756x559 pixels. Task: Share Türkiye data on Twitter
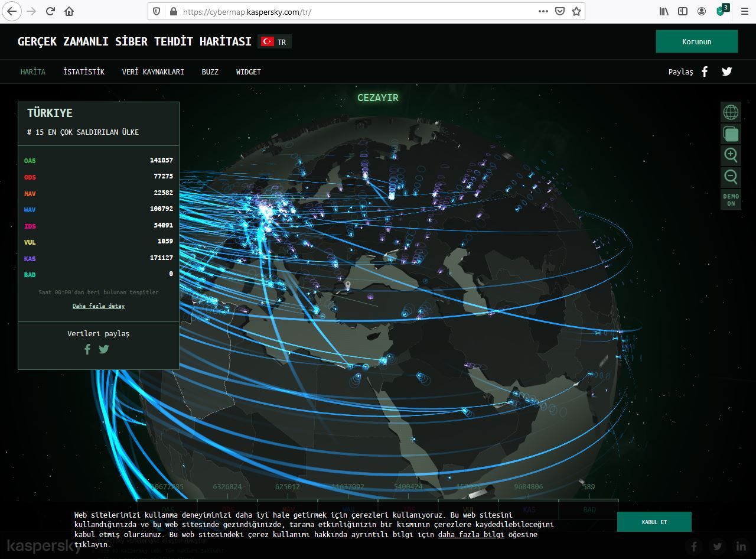104,349
